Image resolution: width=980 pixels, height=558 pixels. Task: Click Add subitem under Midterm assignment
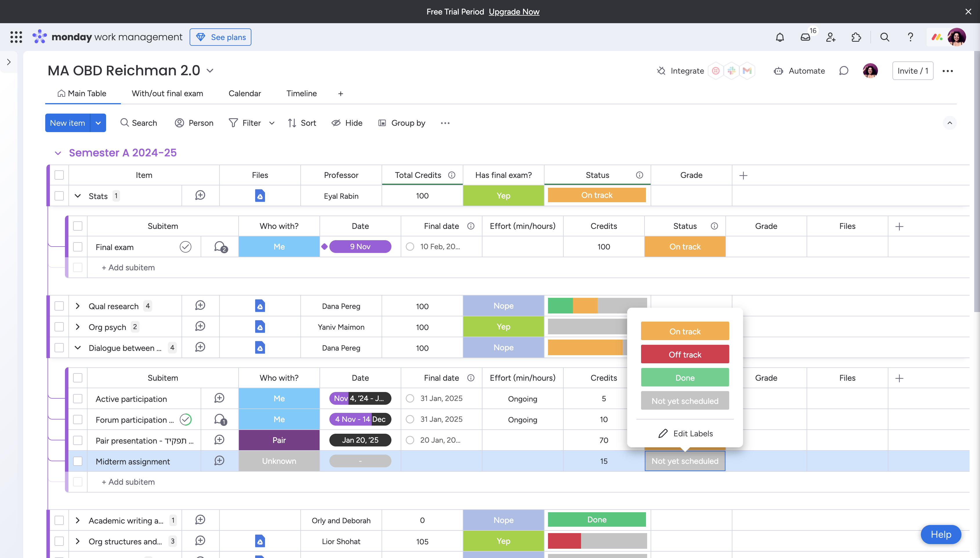point(128,482)
